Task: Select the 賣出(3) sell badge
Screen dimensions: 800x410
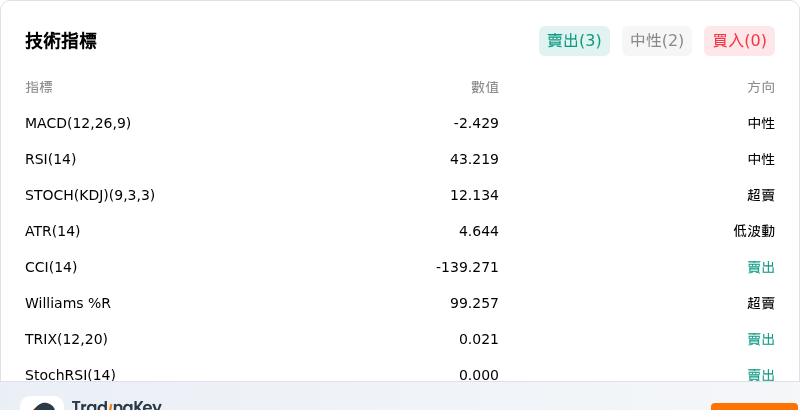Action: [x=574, y=41]
